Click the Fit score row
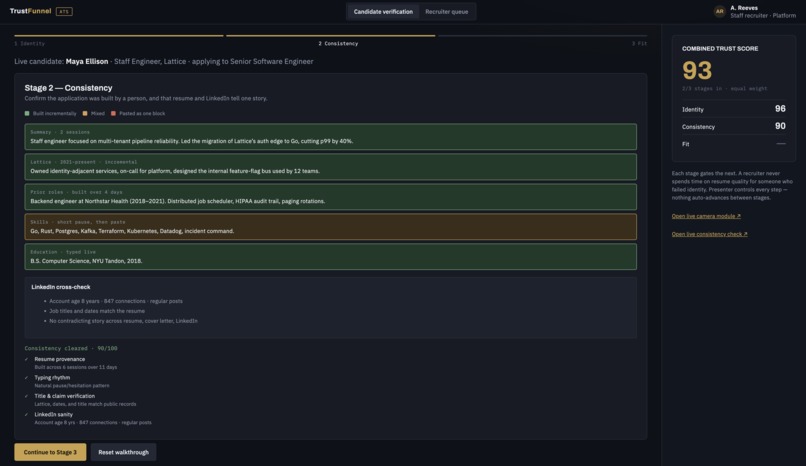Viewport: 806px width, 466px height. click(x=734, y=144)
